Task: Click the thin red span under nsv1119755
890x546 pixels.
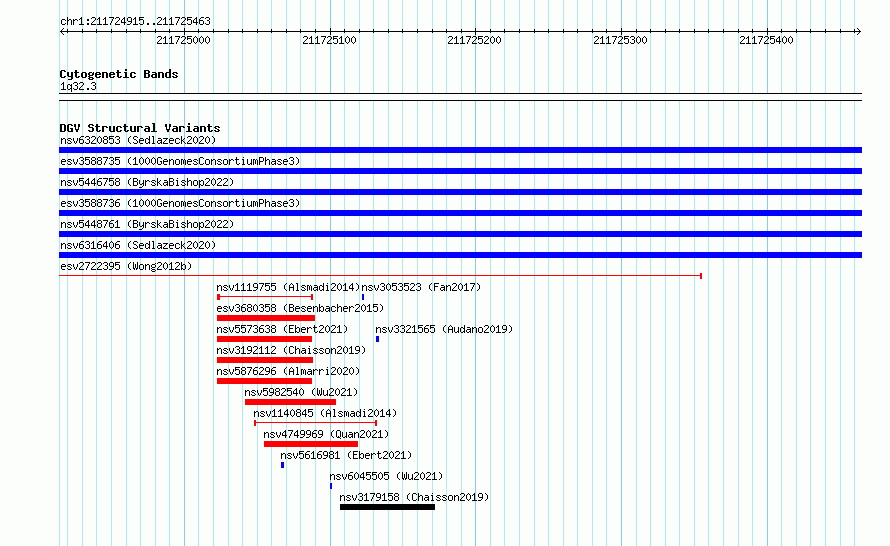Action: 265,297
